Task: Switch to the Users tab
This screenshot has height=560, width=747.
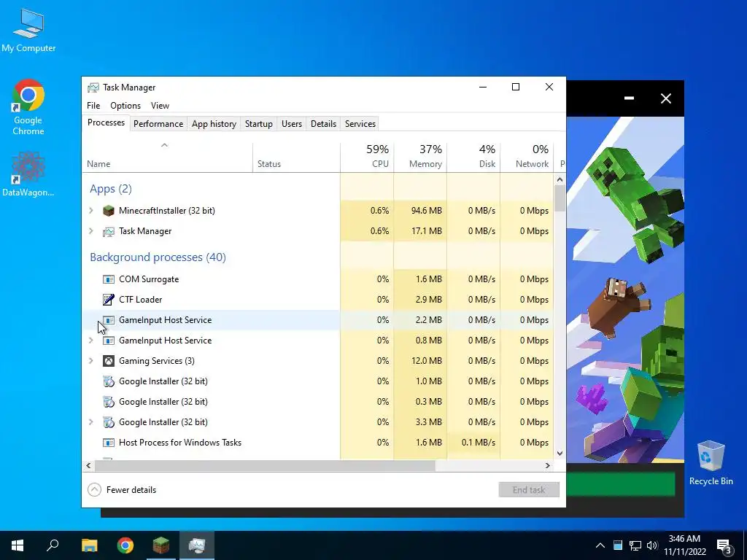Action: 292,124
